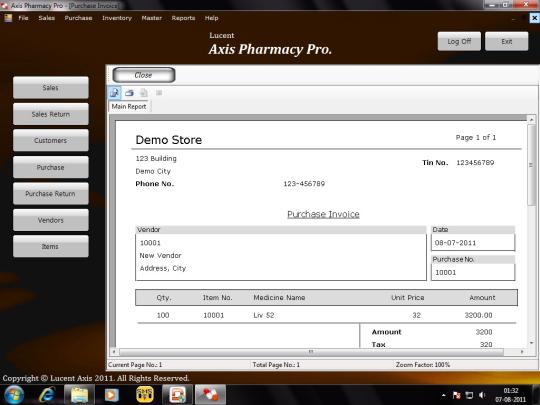Open Sales from the sidebar
Screen dimensions: 540x405
click(x=51, y=87)
